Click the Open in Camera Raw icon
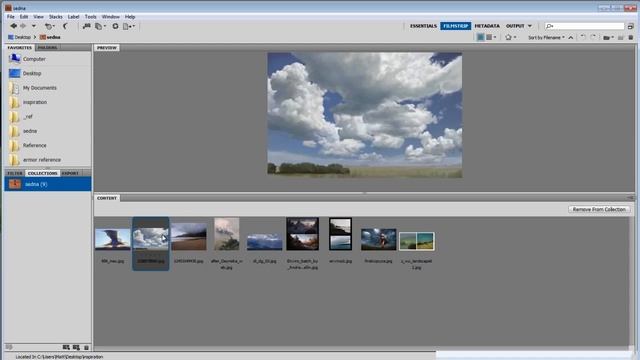 pos(116,26)
